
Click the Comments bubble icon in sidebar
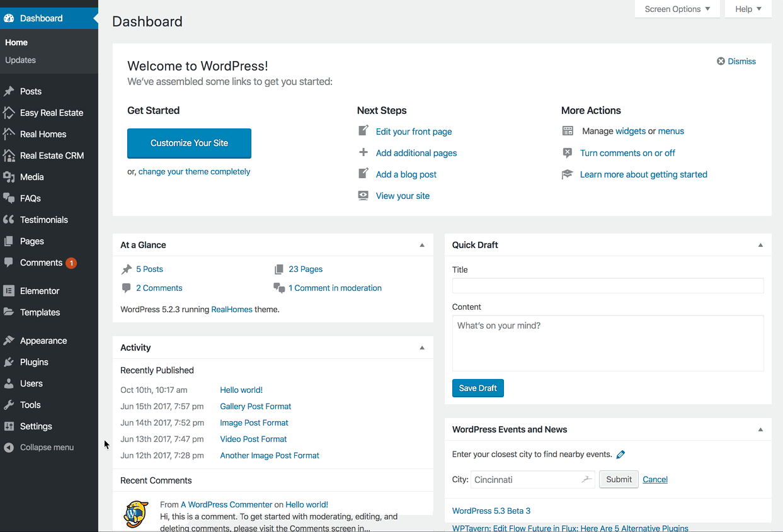point(9,263)
